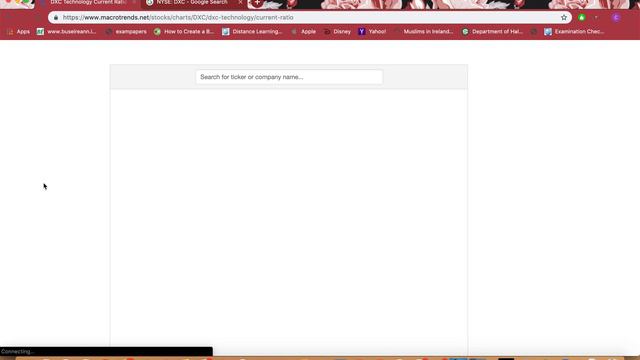
Task: Open the purple profile avatar
Action: coord(616,18)
